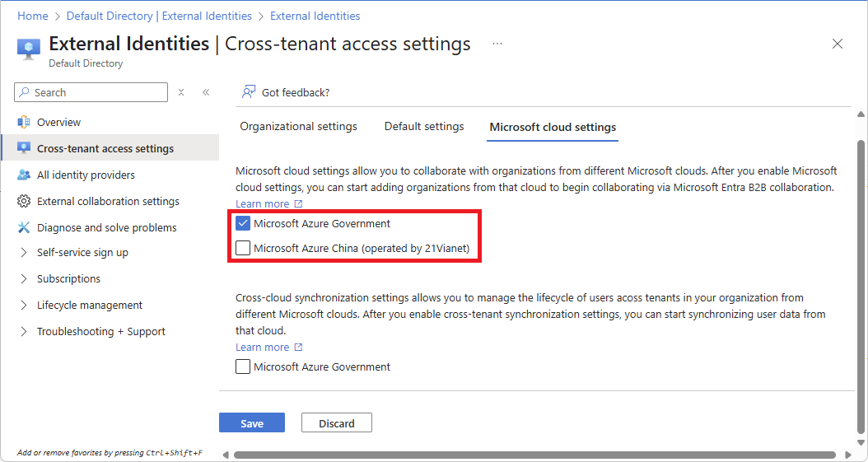Screen dimensions: 868x462
Task: Select the External collaboration settings gear icon
Action: click(x=24, y=202)
